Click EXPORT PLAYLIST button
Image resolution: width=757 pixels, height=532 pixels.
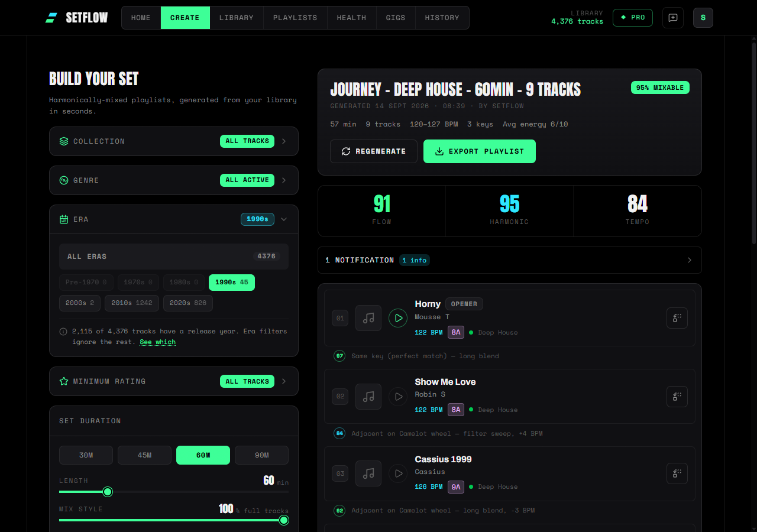pyautogui.click(x=480, y=151)
